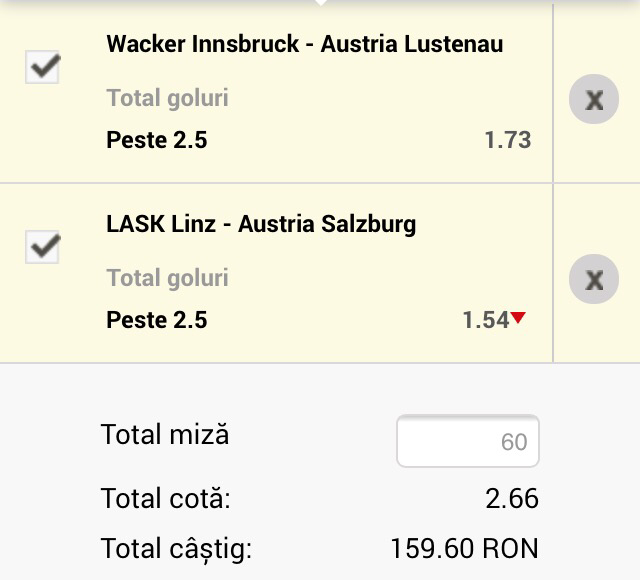Image resolution: width=640 pixels, height=580 pixels.
Task: Click 'Total goluri' under Wacker Innsbruck match
Action: click(x=167, y=98)
